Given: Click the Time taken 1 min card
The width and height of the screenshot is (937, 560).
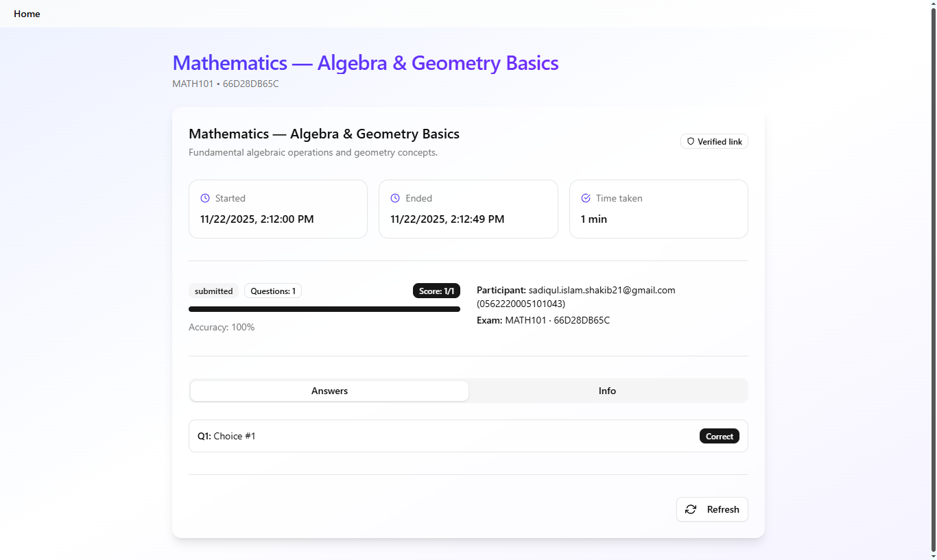Looking at the screenshot, I should click(x=658, y=209).
